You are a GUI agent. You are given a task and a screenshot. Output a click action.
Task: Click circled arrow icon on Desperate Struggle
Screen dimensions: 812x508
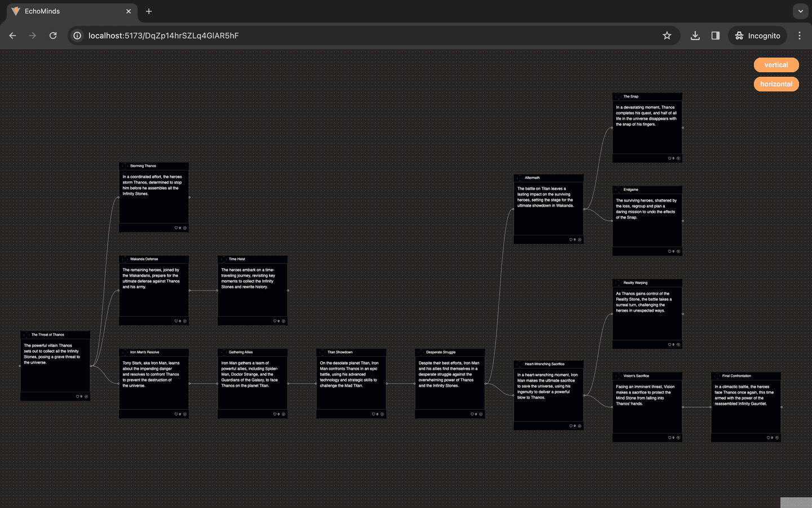pos(481,414)
